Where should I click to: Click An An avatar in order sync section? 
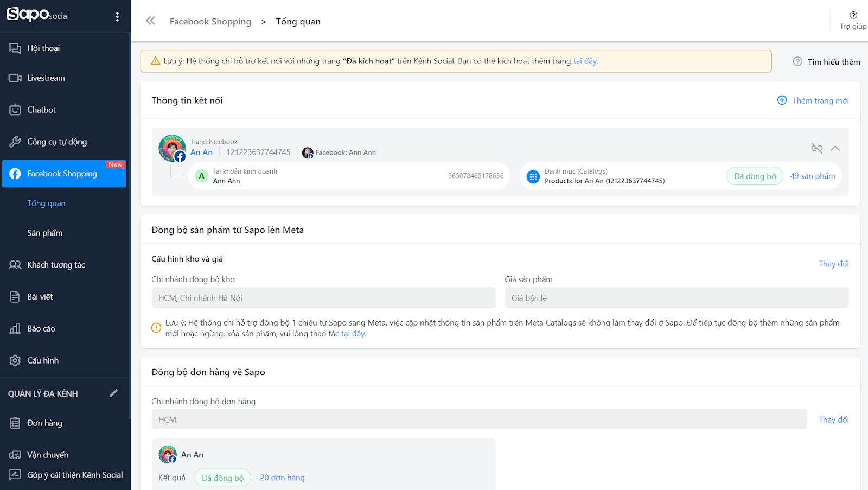pos(168,455)
